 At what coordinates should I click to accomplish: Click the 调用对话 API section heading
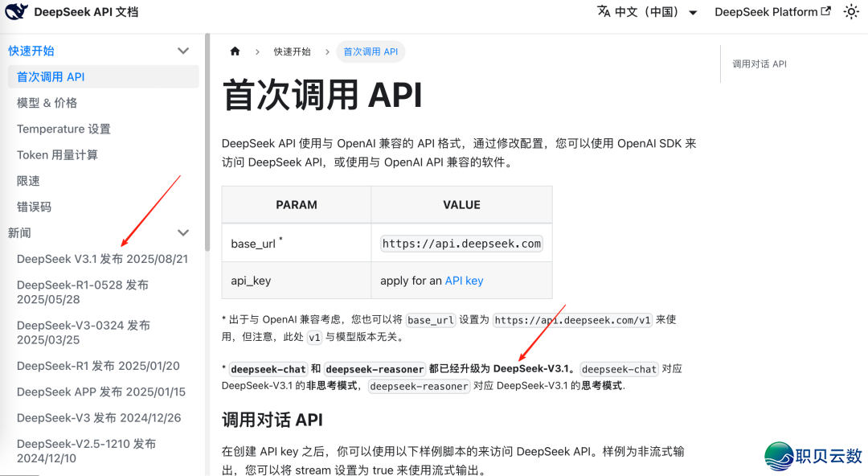[272, 420]
